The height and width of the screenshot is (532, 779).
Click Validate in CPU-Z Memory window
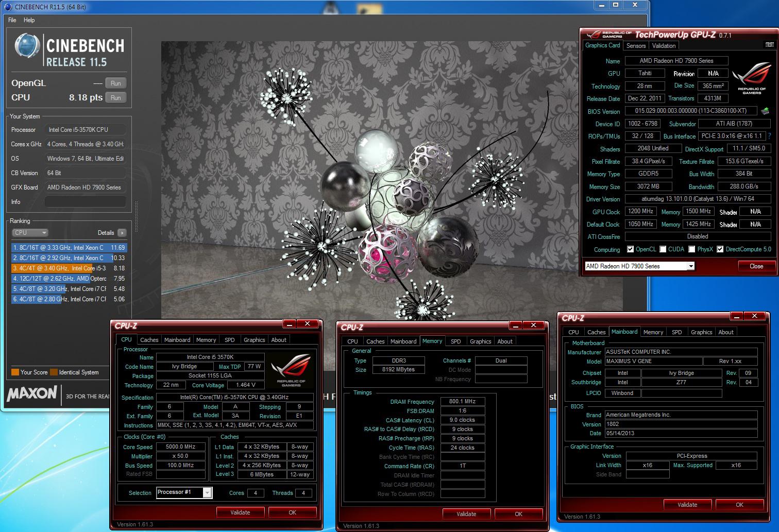[466, 514]
